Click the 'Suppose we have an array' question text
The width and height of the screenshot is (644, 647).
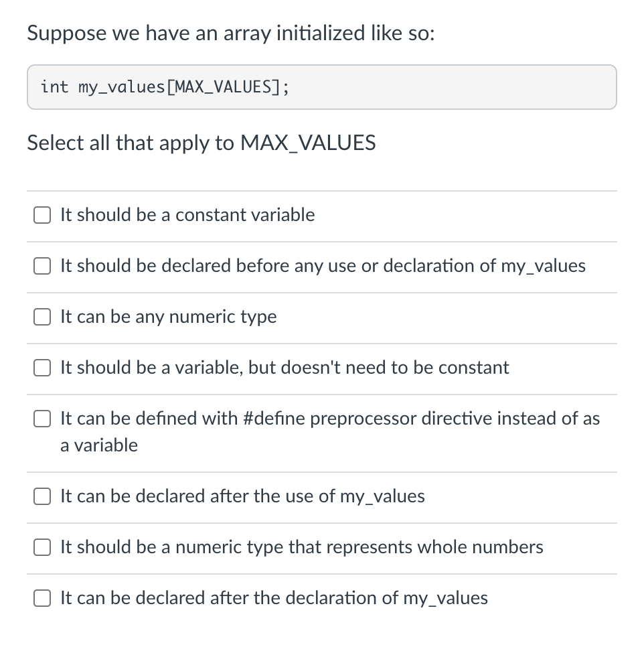(231, 33)
